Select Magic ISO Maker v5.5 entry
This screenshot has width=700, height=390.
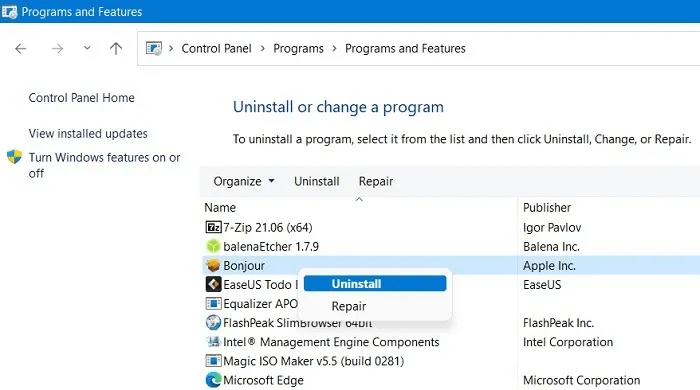click(x=313, y=361)
